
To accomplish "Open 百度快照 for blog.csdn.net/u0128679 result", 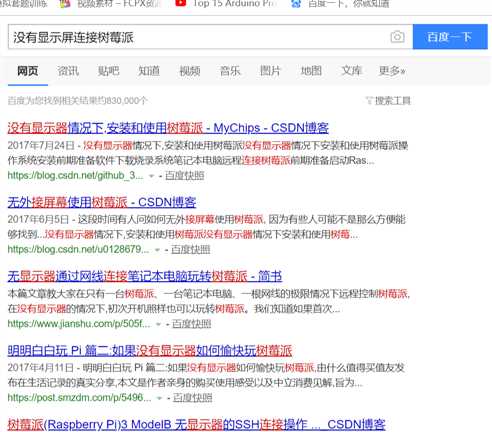I will click(191, 250).
